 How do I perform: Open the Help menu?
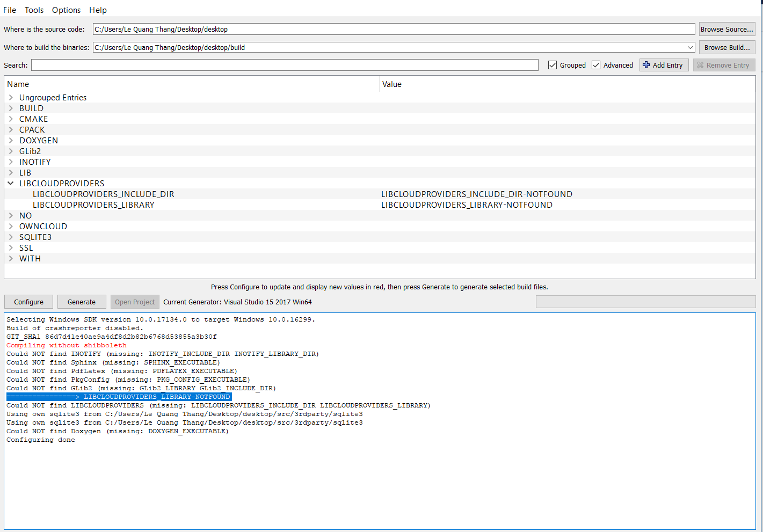[98, 10]
